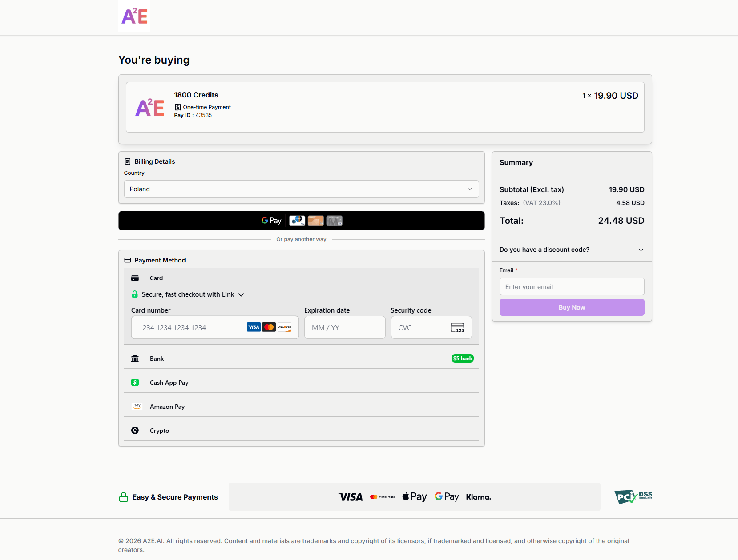Click the "Subtotal (Excl. tax)" label
Viewport: 738px width, 560px height.
click(532, 189)
